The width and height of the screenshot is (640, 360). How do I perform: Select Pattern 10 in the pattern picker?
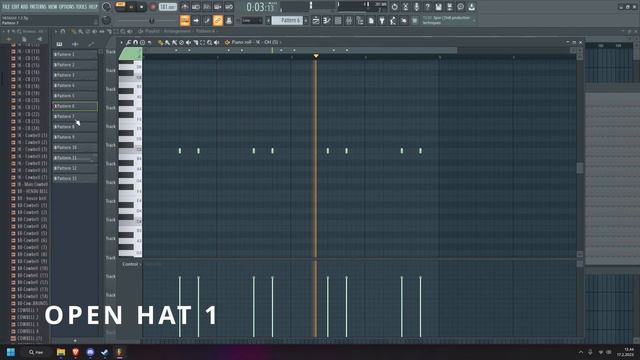tap(75, 147)
